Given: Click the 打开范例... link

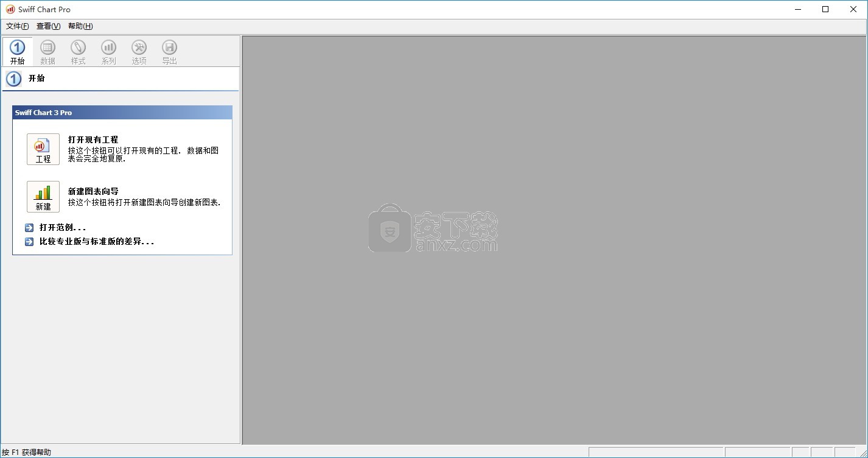Looking at the screenshot, I should [x=63, y=228].
